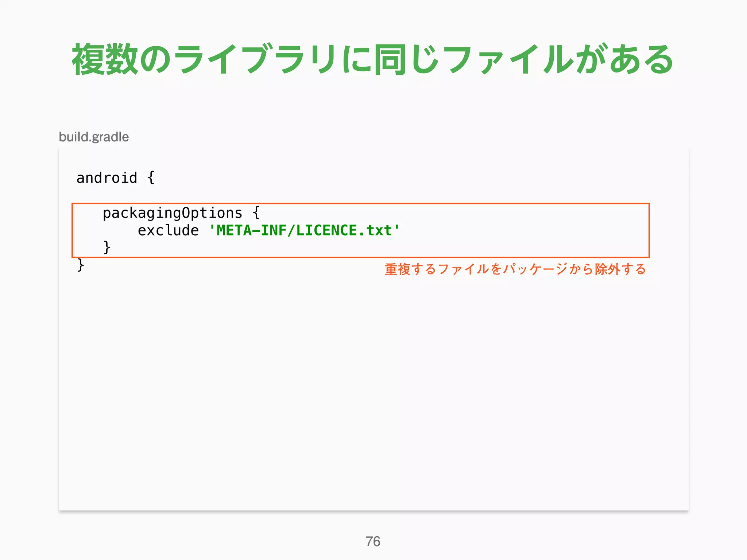Click the build.gradle file label
Screen dimensions: 747x560
(x=94, y=137)
